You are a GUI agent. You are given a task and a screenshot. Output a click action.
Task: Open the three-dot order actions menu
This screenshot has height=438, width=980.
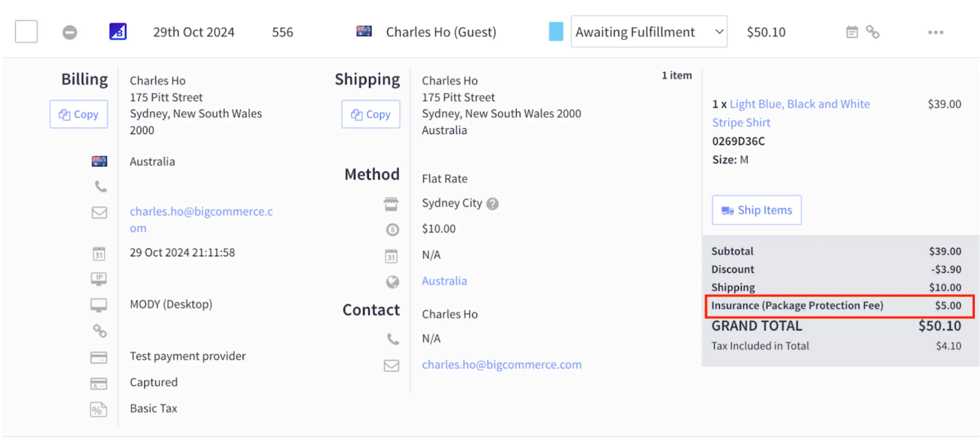pyautogui.click(x=936, y=32)
